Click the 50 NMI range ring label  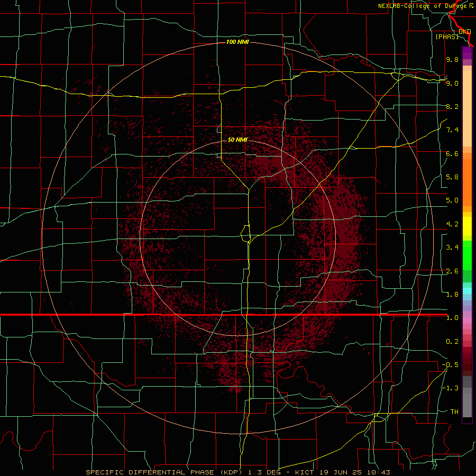237,140
